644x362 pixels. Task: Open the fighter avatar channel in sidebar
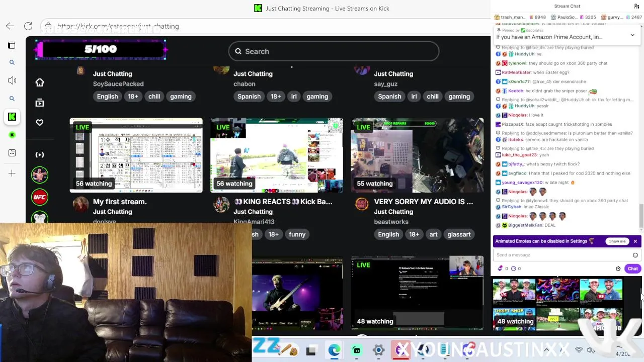40,175
